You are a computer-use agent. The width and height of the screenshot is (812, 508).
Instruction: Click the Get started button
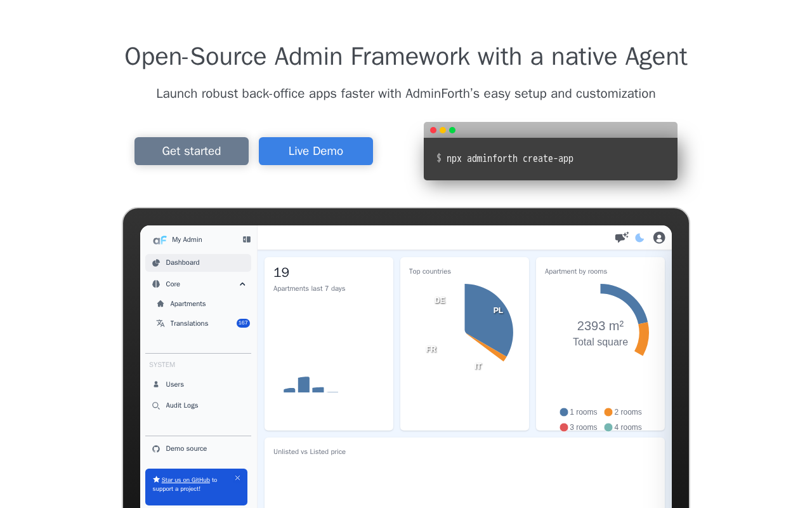point(192,151)
